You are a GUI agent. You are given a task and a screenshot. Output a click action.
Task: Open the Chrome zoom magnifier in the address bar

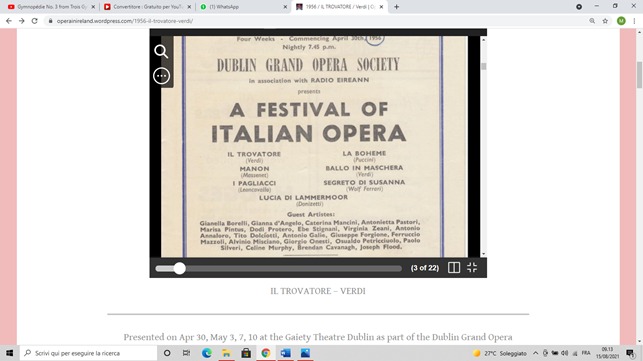592,21
